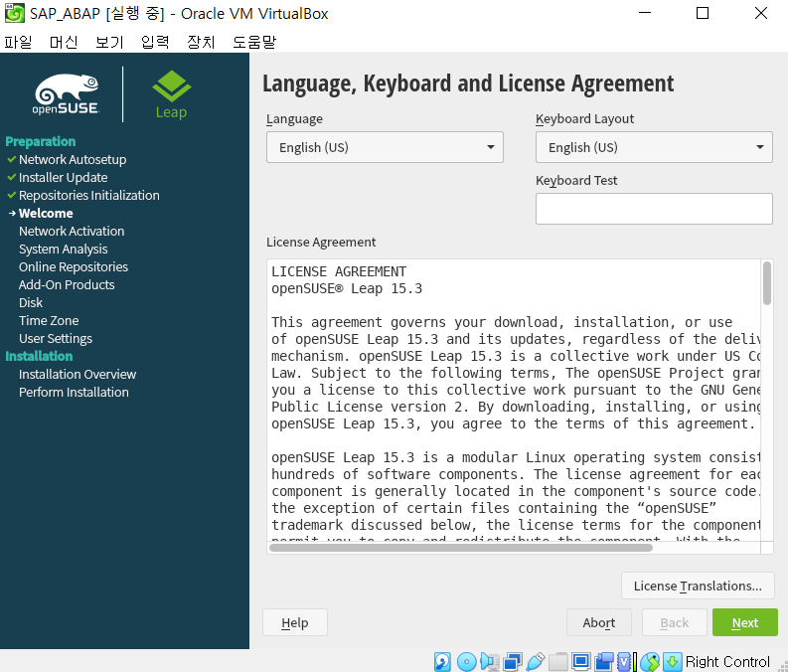Click the 'Preparation' section heading

(40, 141)
